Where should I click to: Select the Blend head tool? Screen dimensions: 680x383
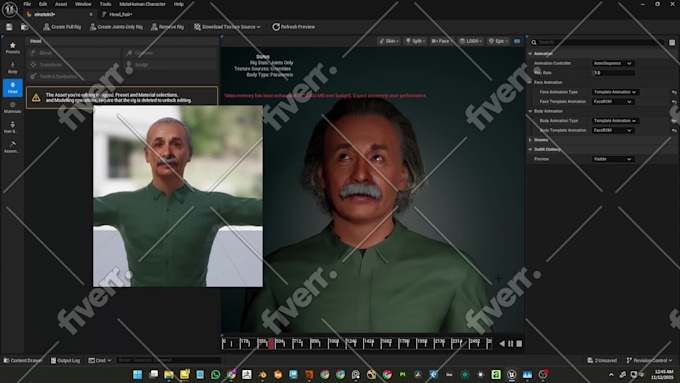pos(74,53)
